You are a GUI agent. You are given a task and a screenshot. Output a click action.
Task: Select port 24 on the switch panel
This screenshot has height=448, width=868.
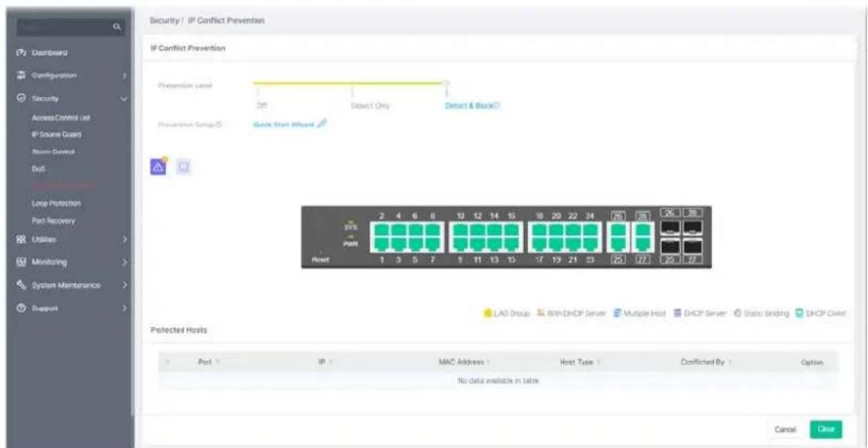[x=590, y=230]
